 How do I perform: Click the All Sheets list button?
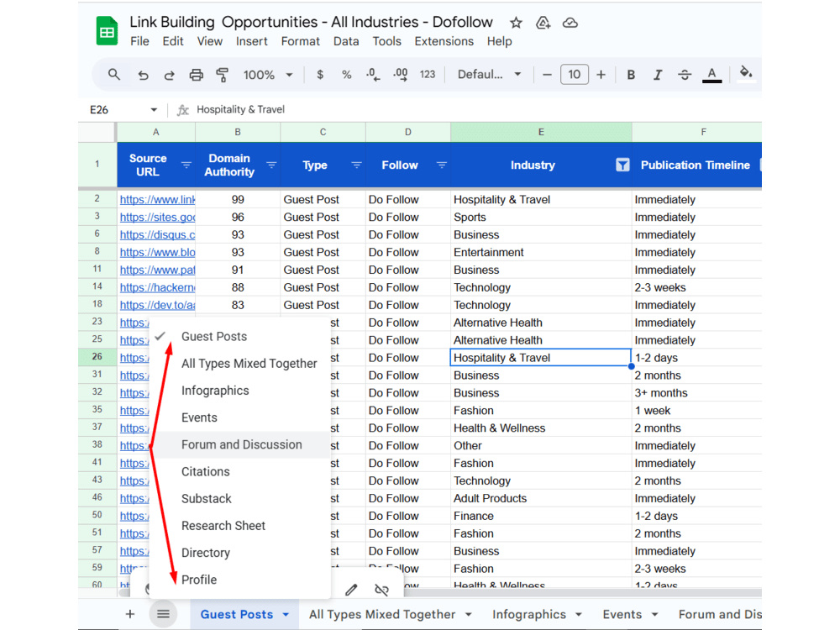click(163, 614)
